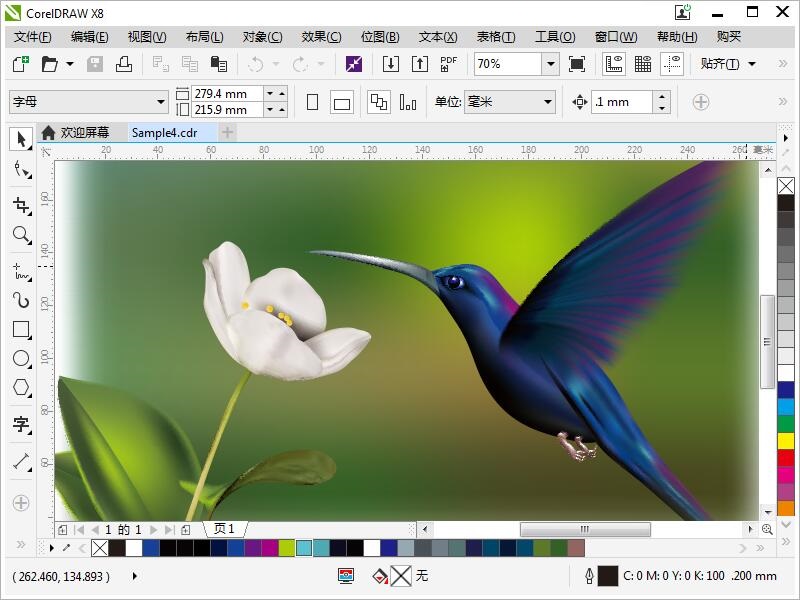The width and height of the screenshot is (800, 600).
Task: Choose the Rectangle tool
Action: (20, 329)
